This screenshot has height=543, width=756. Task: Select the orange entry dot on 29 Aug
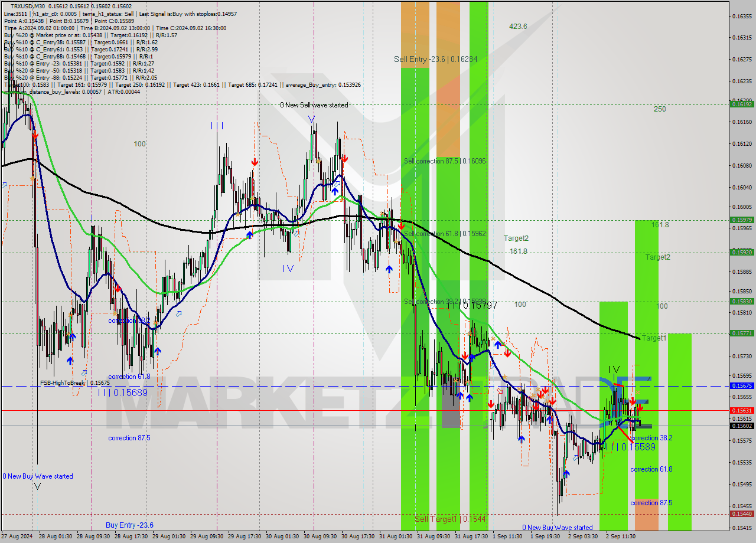253,198
